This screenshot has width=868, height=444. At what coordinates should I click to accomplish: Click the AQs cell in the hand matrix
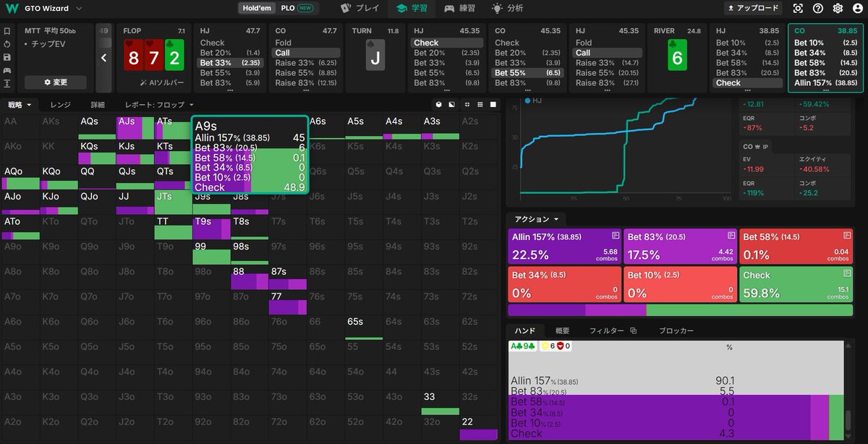(97, 127)
